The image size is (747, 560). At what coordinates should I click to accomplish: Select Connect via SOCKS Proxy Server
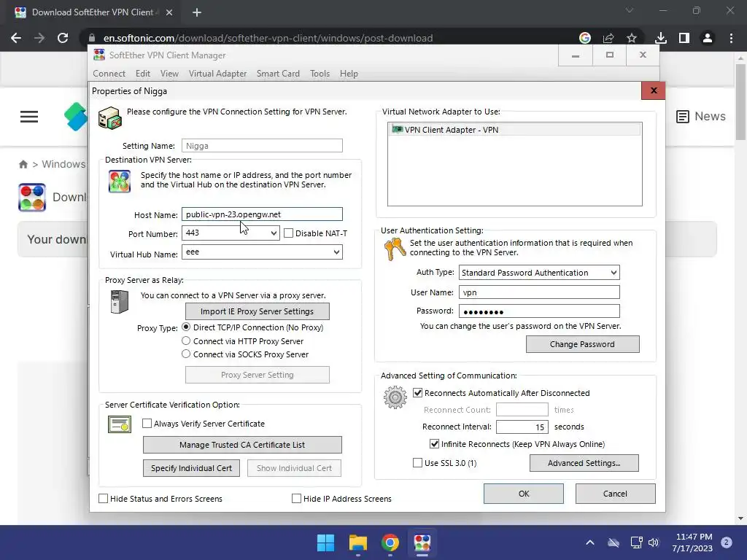186,354
